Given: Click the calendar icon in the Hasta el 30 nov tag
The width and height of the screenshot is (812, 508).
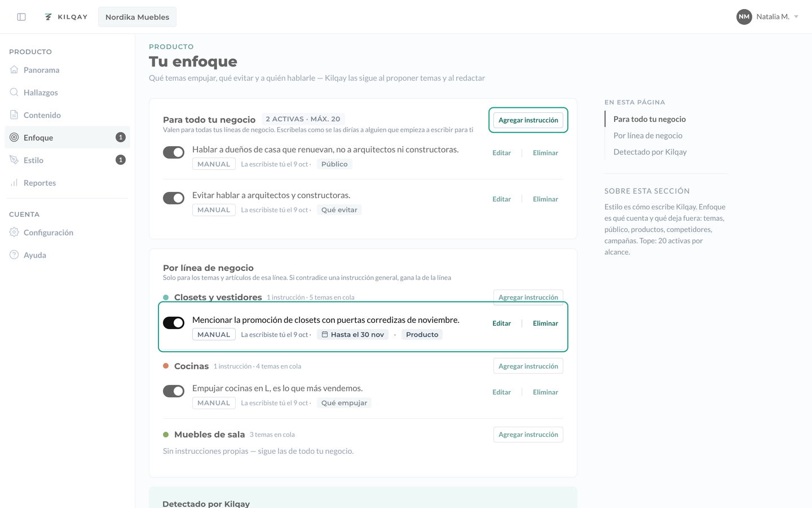Looking at the screenshot, I should pyautogui.click(x=325, y=335).
